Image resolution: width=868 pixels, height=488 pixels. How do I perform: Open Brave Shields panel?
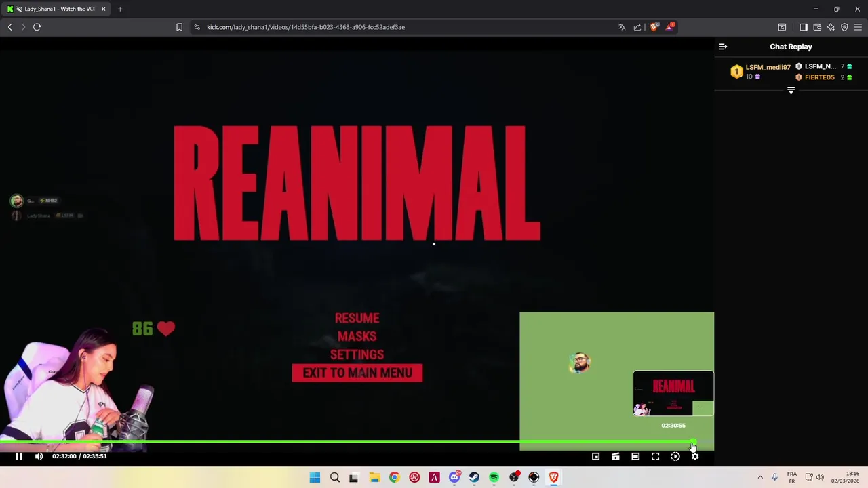click(x=654, y=27)
